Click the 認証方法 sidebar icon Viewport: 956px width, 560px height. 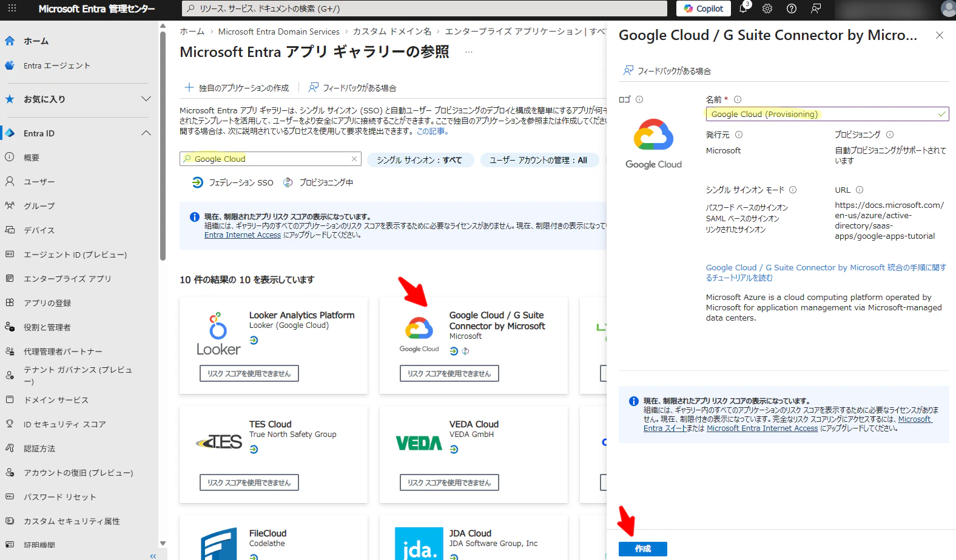pos(10,448)
